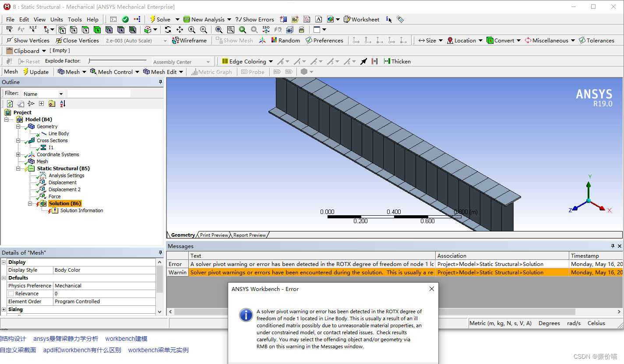Click the 'workbench建模' link below the window
Image resolution: width=624 pixels, height=364 pixels.
click(126, 339)
